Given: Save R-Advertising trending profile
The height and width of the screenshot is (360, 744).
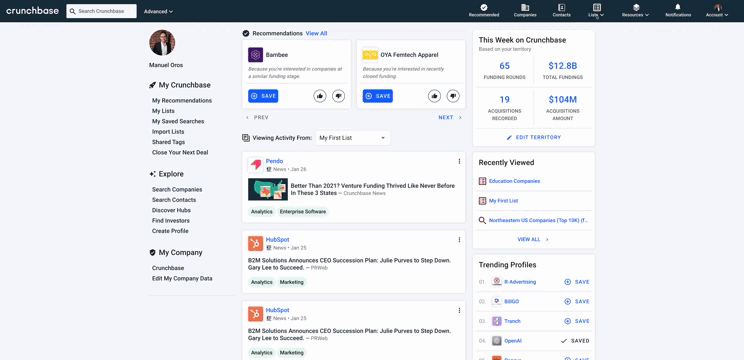Looking at the screenshot, I should coord(577,282).
